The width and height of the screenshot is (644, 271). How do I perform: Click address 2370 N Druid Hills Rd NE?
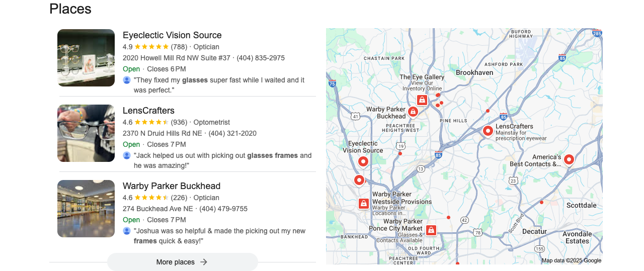[163, 133]
